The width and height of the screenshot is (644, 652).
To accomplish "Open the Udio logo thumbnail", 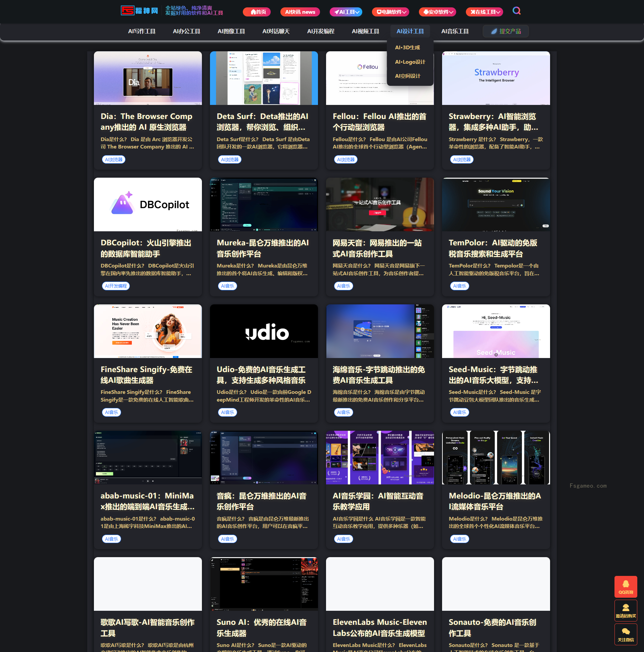I will pos(264,331).
